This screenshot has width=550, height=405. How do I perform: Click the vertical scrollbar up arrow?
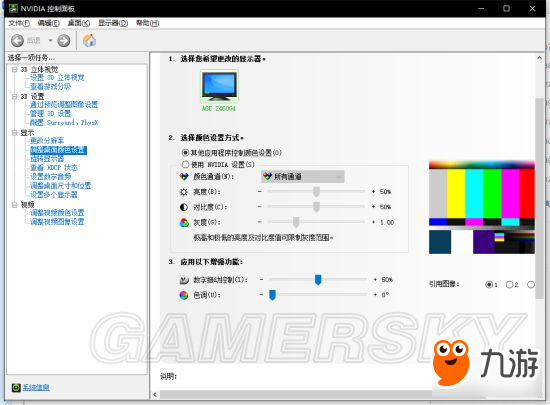coord(539,58)
